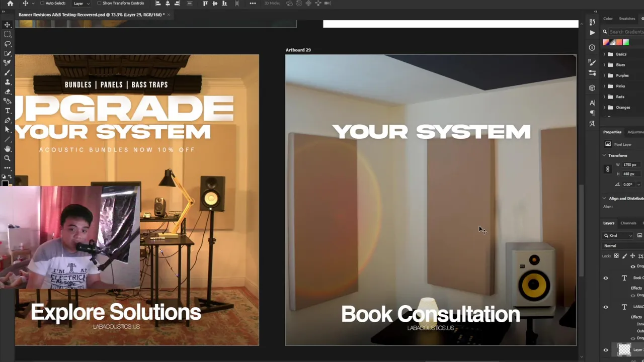Switch to the Adjustments tab

(635, 132)
